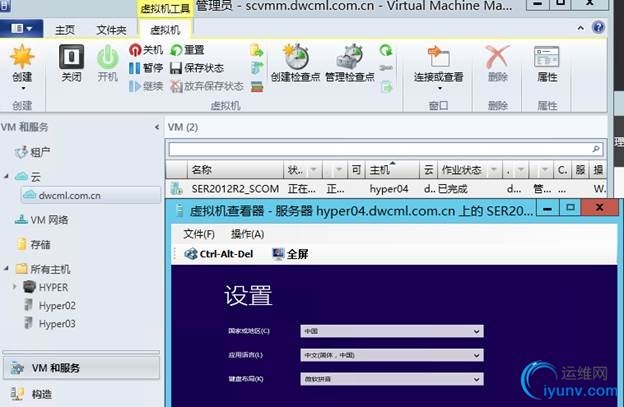Click the 创建检查点 create checkpoint icon
The width and height of the screenshot is (624, 407).
tap(295, 56)
